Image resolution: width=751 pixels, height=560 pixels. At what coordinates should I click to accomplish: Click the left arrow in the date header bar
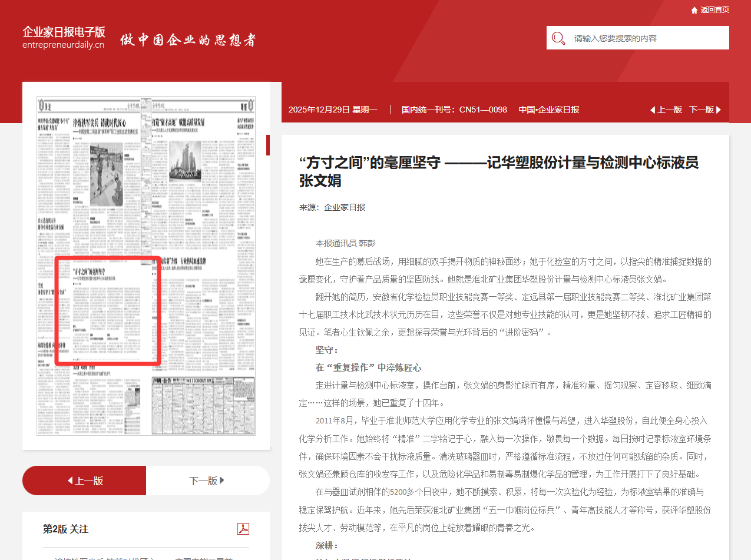pyautogui.click(x=652, y=110)
